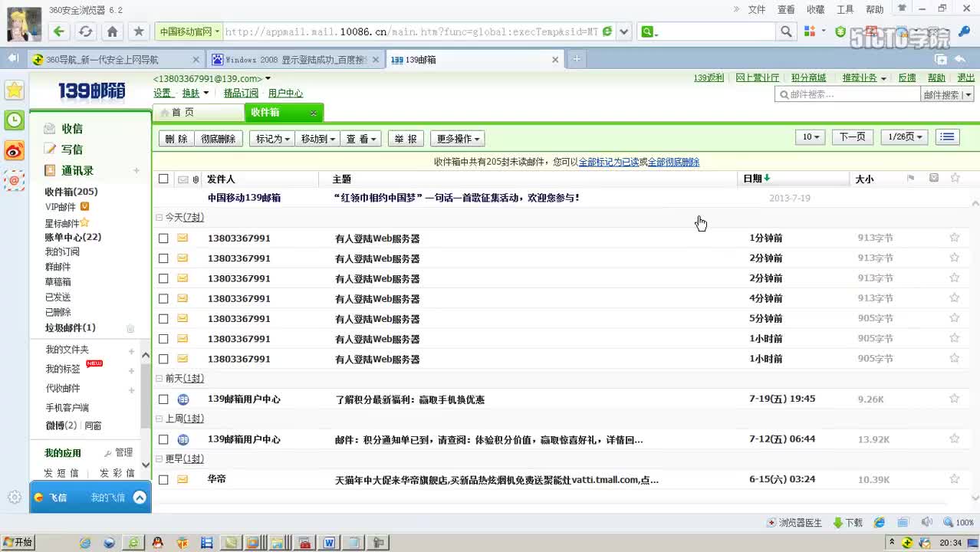Open mail @ icon in browser sidebar
Viewport: 980px width, 552px height.
15,180
